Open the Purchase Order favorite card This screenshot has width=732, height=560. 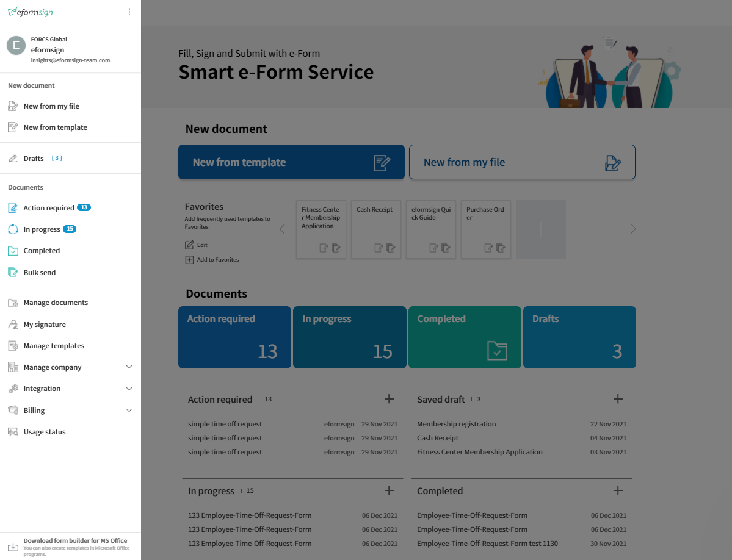click(x=485, y=229)
